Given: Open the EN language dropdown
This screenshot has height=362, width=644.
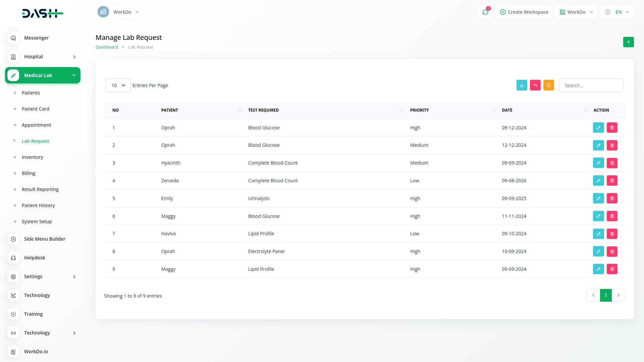Looking at the screenshot, I should pos(618,12).
